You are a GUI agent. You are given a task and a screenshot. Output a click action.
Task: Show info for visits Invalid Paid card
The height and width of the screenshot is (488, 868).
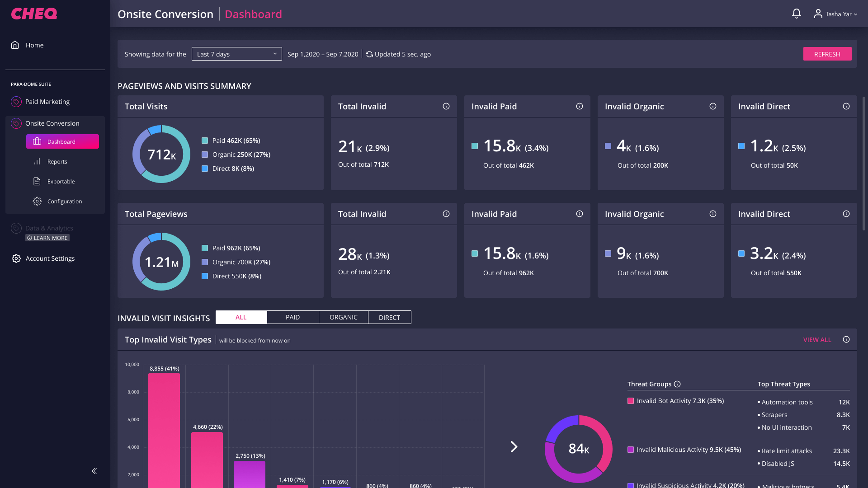(580, 106)
